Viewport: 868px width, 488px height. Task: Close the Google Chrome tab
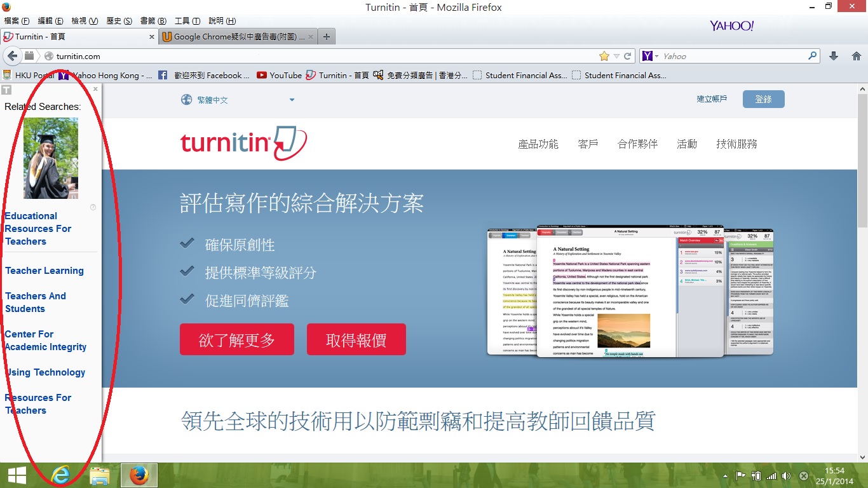[x=311, y=37]
